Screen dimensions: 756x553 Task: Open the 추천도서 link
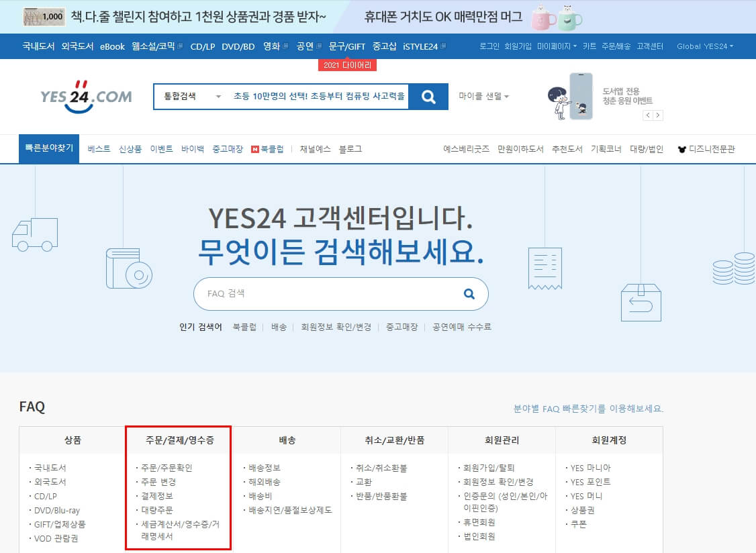[x=567, y=149]
